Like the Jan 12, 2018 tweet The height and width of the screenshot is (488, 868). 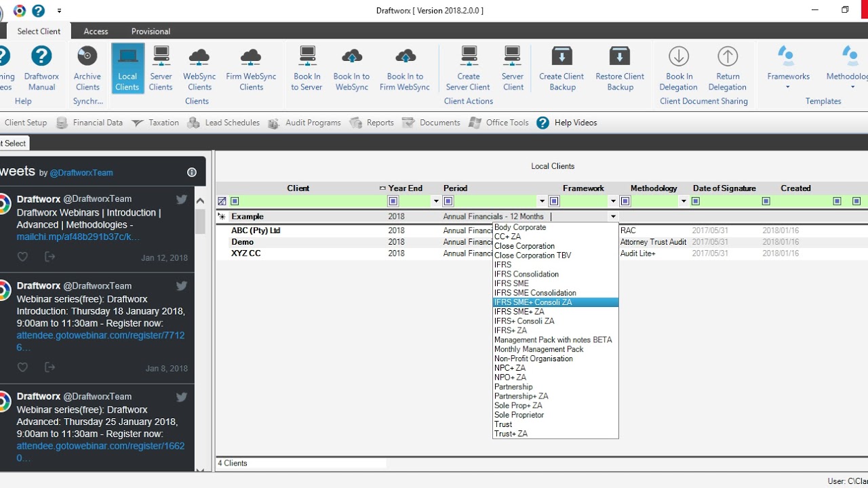22,257
